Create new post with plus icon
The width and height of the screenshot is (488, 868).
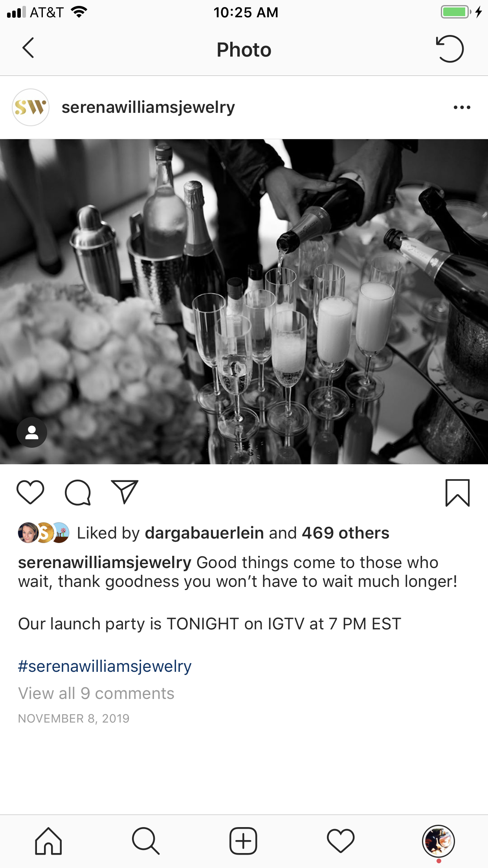(243, 841)
